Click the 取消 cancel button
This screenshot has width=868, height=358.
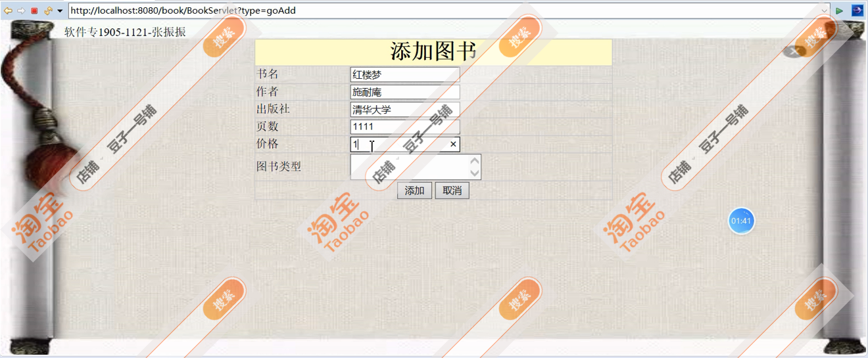452,190
